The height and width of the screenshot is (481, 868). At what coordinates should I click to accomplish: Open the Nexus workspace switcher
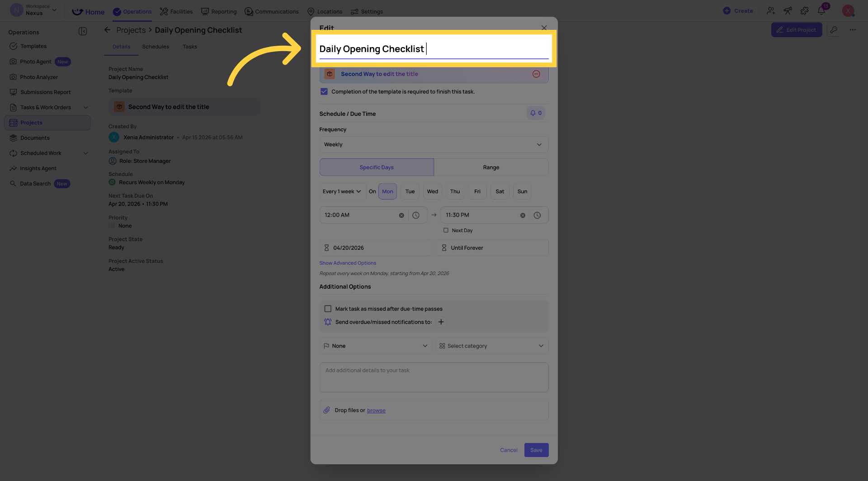pos(34,10)
